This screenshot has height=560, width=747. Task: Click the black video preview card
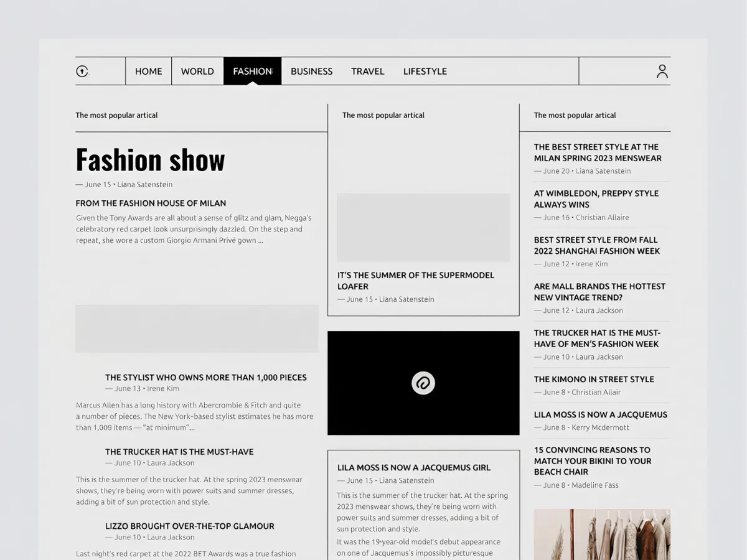(423, 383)
